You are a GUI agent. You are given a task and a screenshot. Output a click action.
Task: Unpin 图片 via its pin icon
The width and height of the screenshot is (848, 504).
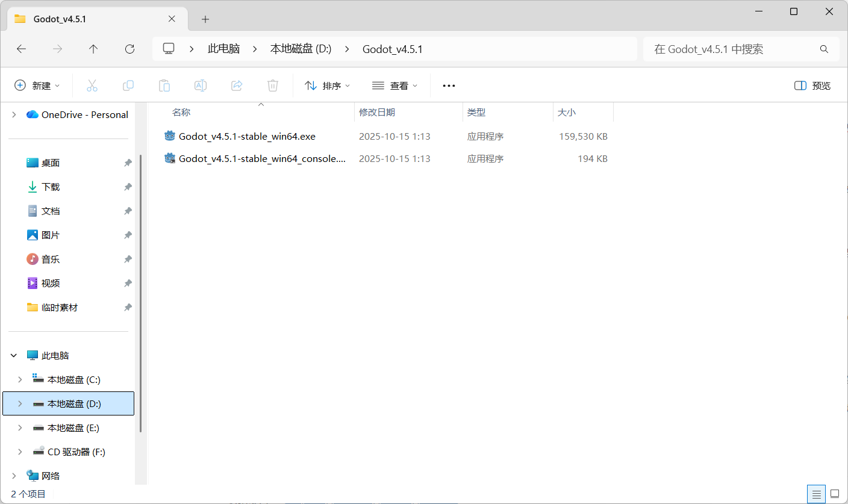(x=128, y=235)
